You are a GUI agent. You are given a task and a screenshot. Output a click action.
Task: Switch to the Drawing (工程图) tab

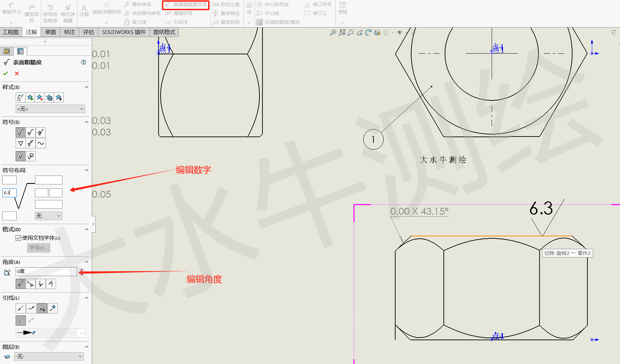(x=11, y=32)
